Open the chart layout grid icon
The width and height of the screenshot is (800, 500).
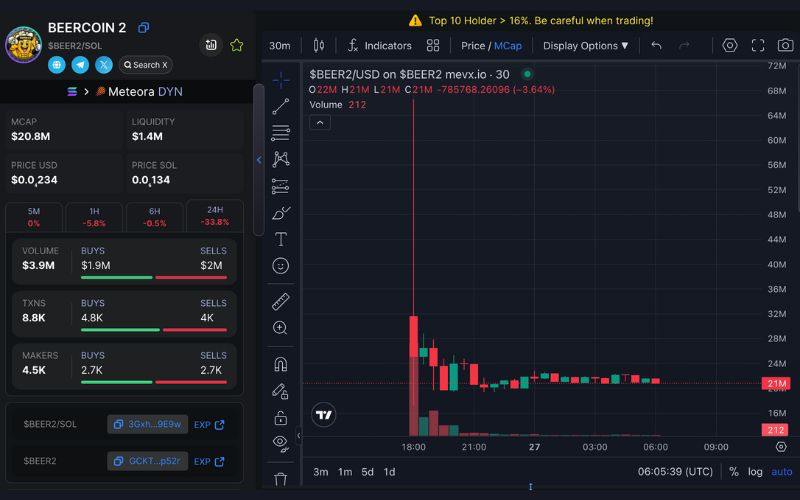pyautogui.click(x=433, y=46)
